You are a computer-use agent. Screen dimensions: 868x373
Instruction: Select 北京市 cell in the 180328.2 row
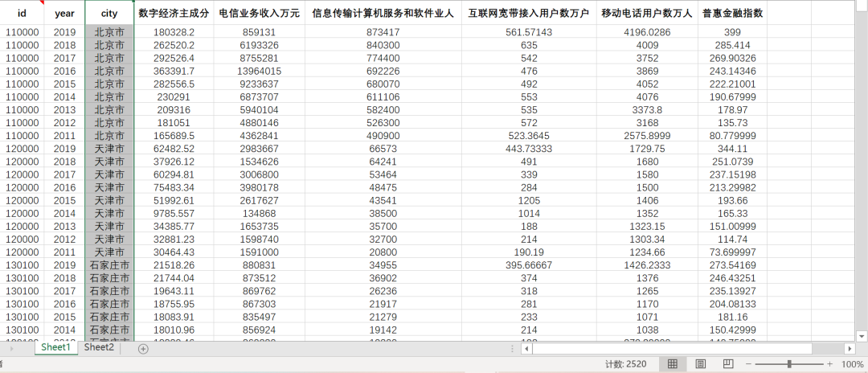tap(109, 32)
